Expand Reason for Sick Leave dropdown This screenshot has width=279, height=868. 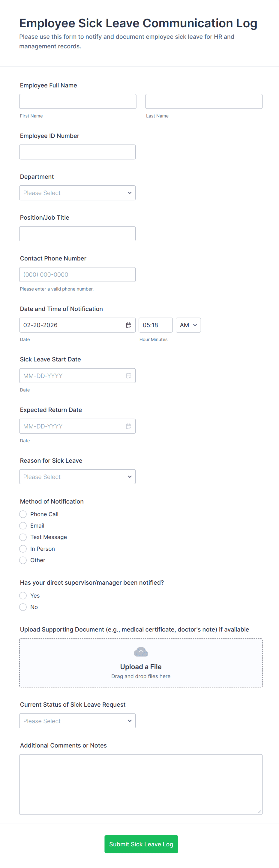coord(77,477)
